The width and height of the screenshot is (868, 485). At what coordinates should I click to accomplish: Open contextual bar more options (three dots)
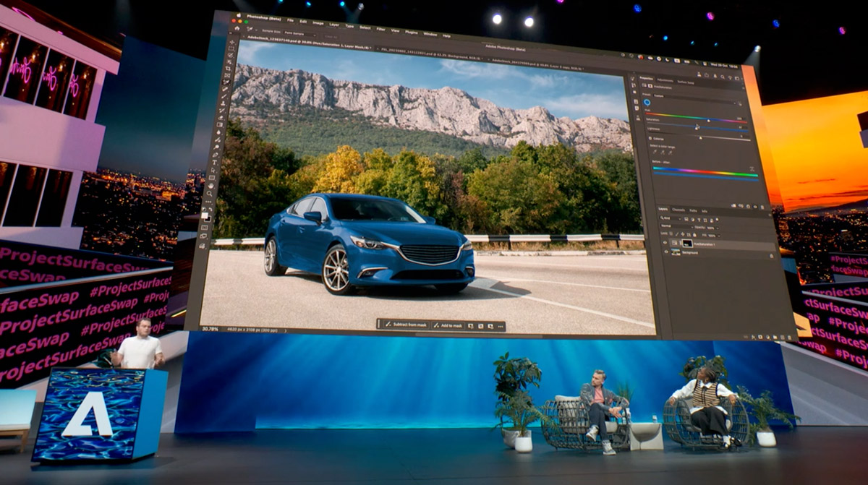(501, 326)
